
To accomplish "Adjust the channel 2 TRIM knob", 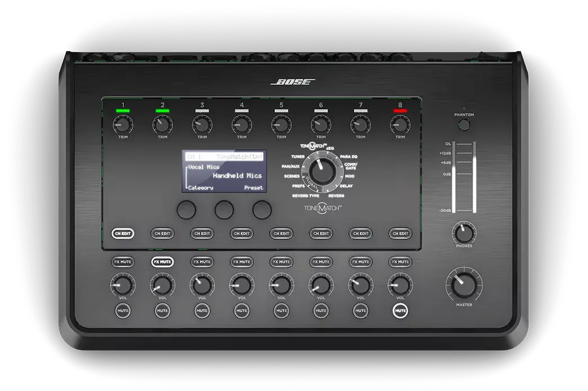I will click(162, 124).
